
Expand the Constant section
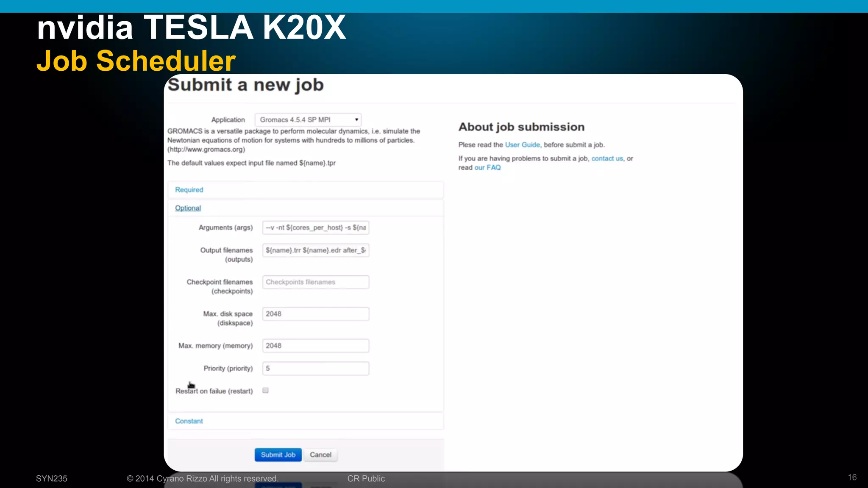tap(189, 421)
